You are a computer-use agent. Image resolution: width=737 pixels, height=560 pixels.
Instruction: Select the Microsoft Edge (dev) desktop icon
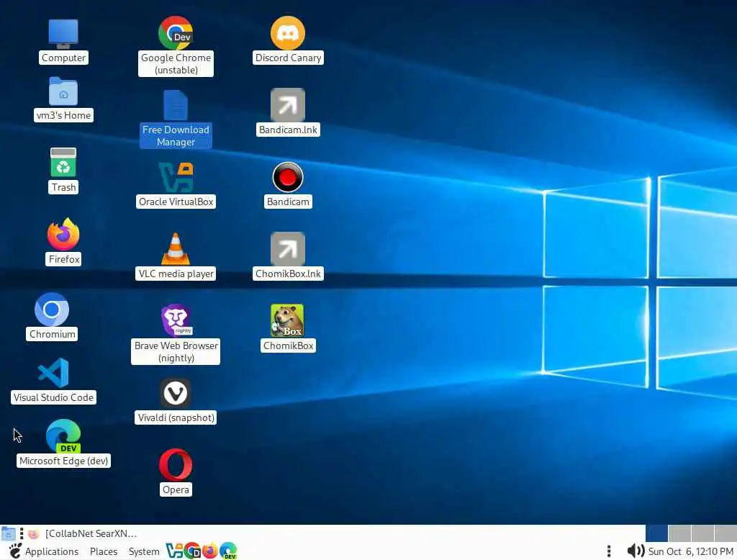63,436
